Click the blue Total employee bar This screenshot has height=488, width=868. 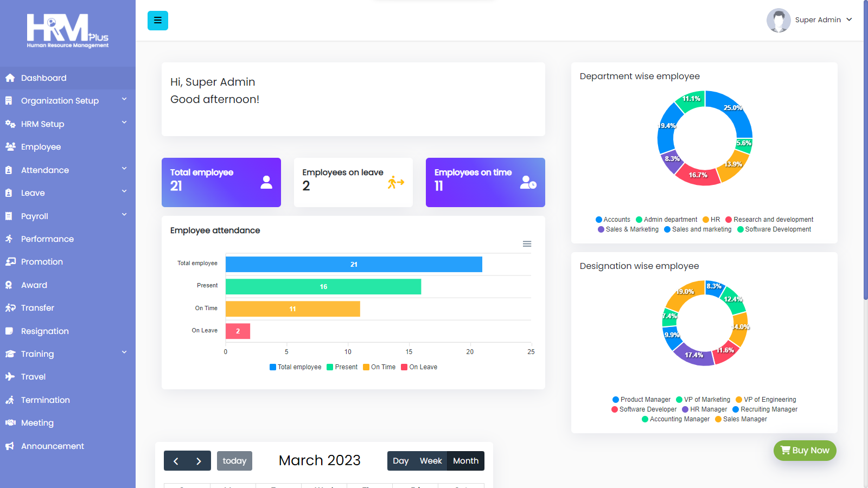[354, 265]
